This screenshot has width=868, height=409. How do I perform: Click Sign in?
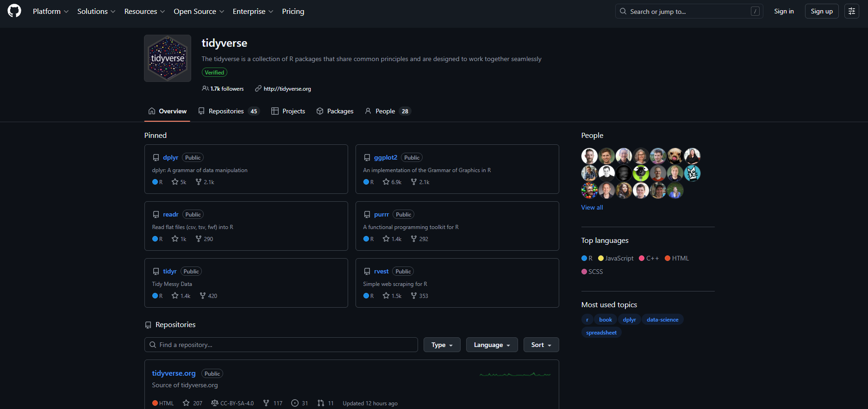pyautogui.click(x=784, y=11)
